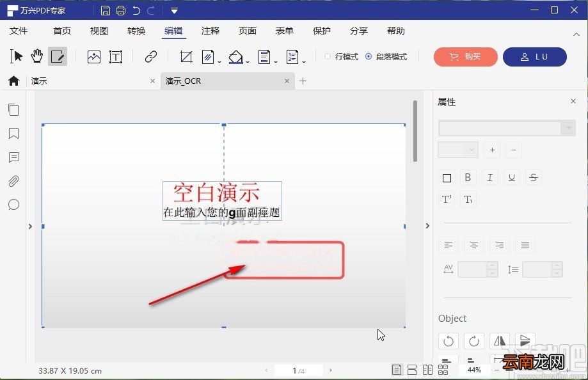Toggle superscript formatting
The image size is (588, 380).
(x=447, y=199)
